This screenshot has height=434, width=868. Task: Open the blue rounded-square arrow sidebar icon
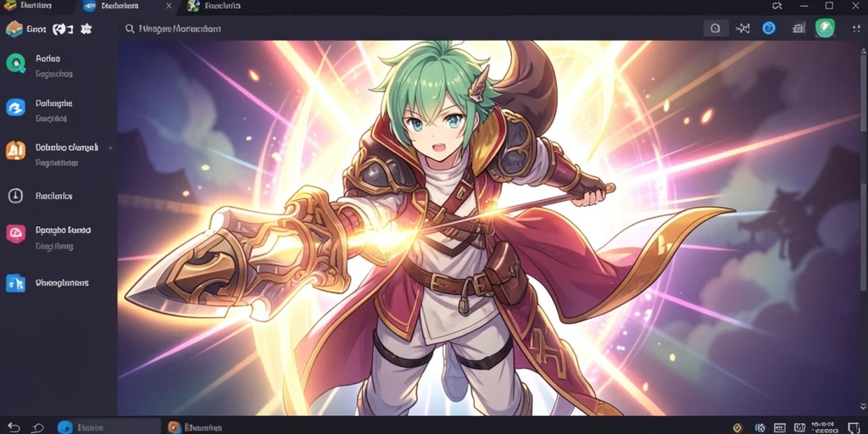click(x=15, y=107)
